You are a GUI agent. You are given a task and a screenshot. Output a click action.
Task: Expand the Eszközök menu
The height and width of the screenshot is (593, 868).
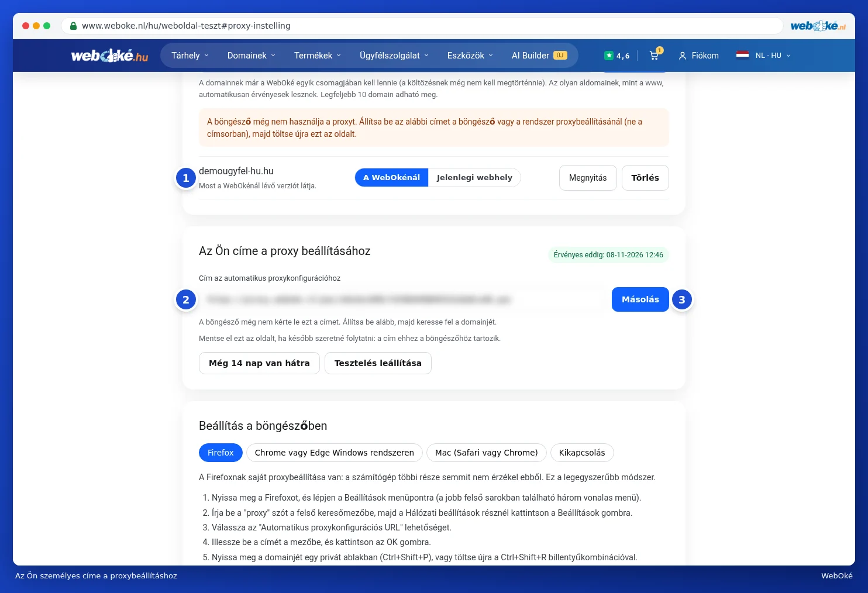point(470,56)
